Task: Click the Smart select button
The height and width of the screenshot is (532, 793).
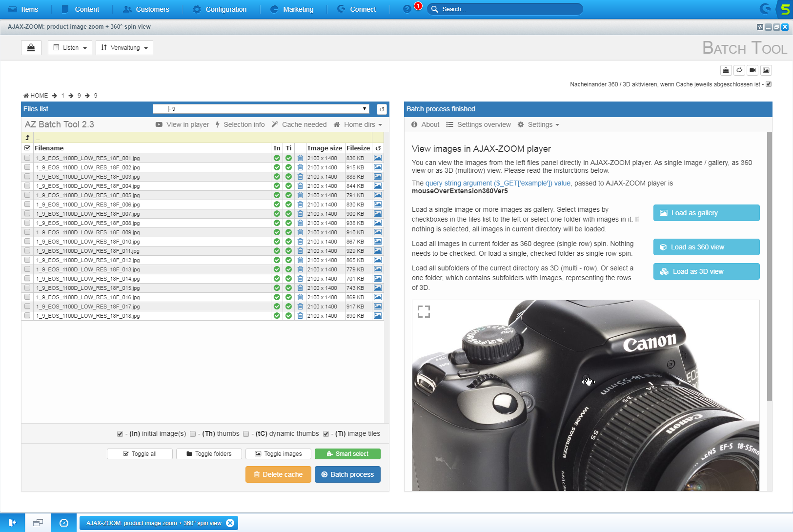Action: [347, 454]
